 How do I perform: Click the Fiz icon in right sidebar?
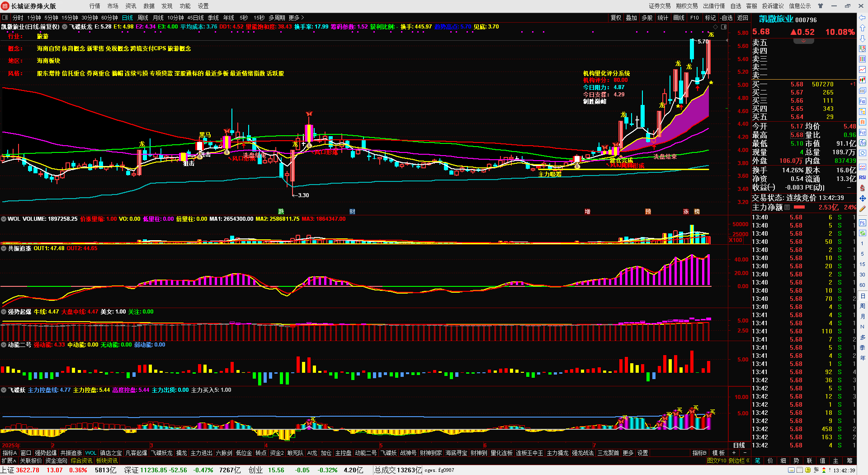tap(863, 132)
